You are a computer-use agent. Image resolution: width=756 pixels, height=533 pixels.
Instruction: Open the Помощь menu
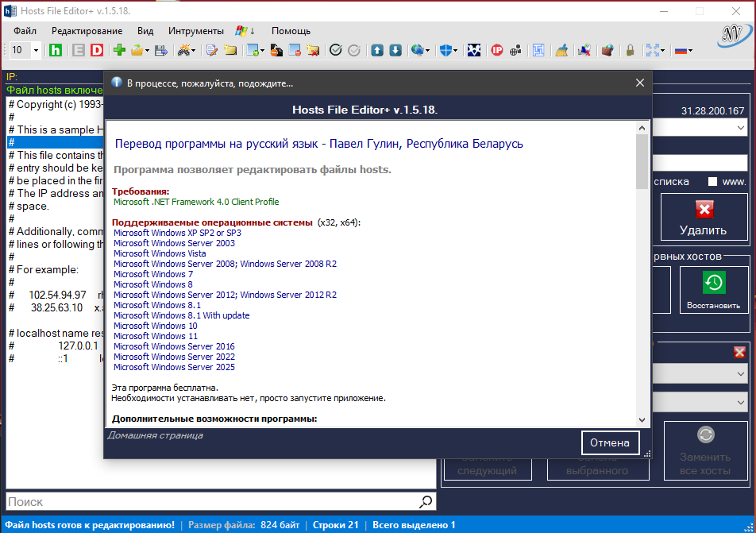(x=291, y=31)
